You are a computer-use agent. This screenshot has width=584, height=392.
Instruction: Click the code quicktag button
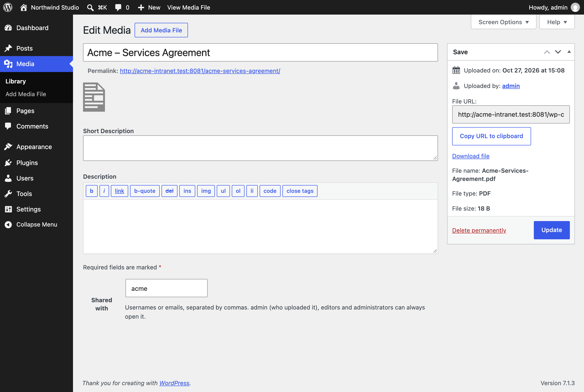270,191
